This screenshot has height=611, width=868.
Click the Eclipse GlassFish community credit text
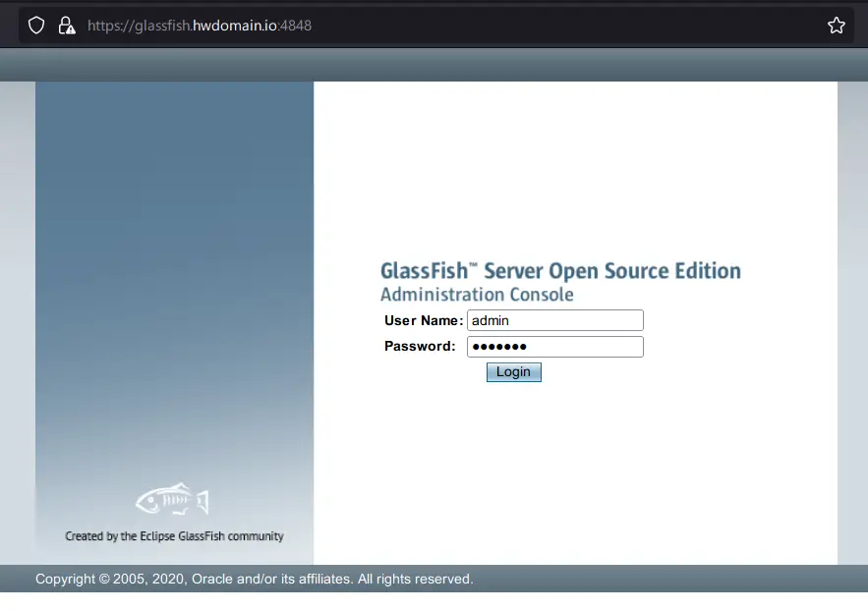coord(173,535)
